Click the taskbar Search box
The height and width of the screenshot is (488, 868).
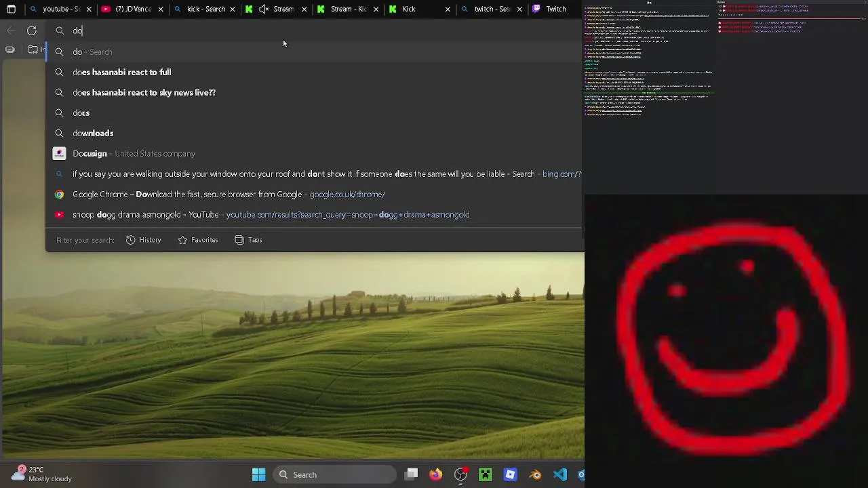tap(335, 474)
